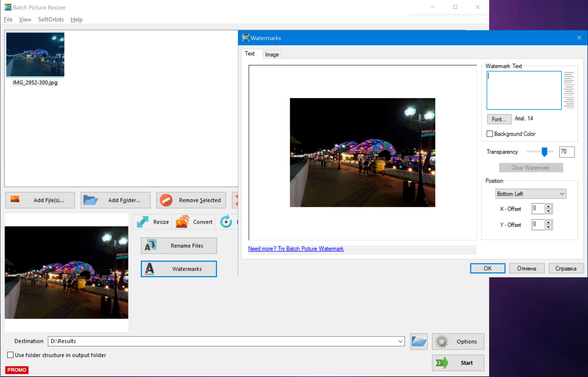Switch to the Image tab in Watermarks

click(x=272, y=54)
